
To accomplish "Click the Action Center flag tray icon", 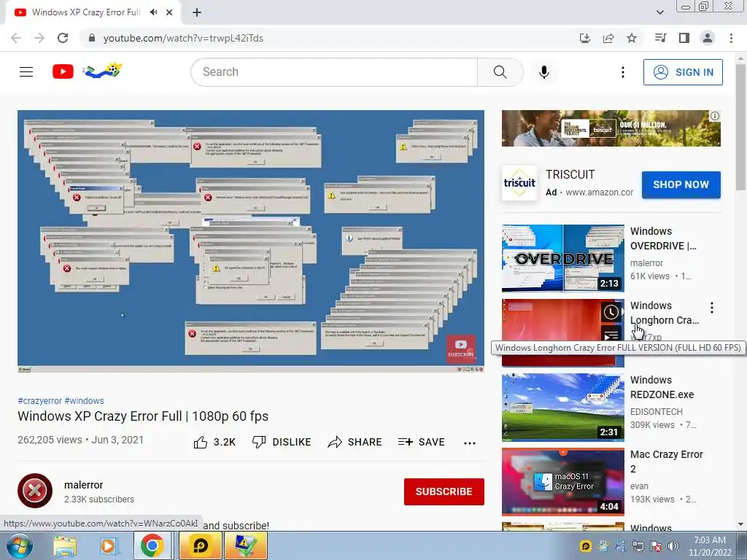I will click(655, 546).
